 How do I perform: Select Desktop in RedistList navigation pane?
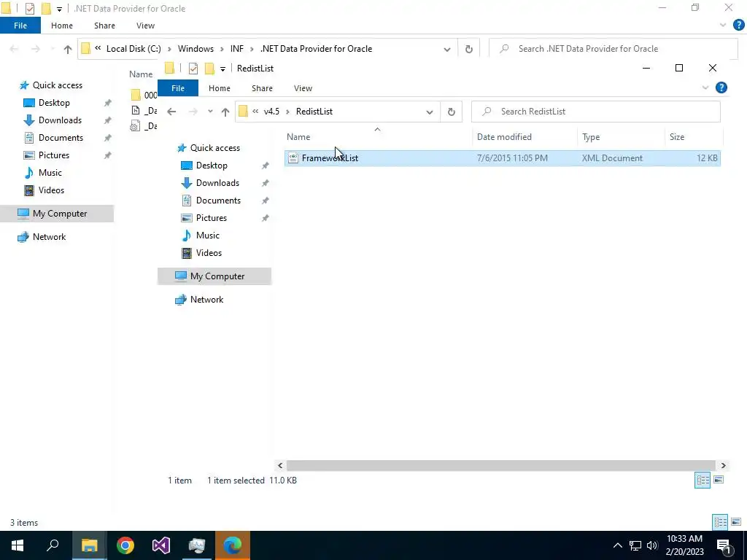(212, 166)
